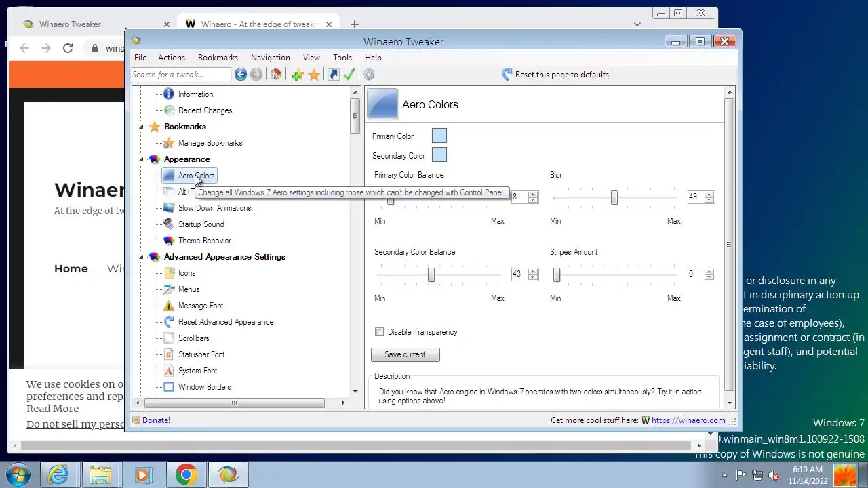868x488 pixels.
Task: Open the bookmarks star icon in the toolbar
Action: 314,75
